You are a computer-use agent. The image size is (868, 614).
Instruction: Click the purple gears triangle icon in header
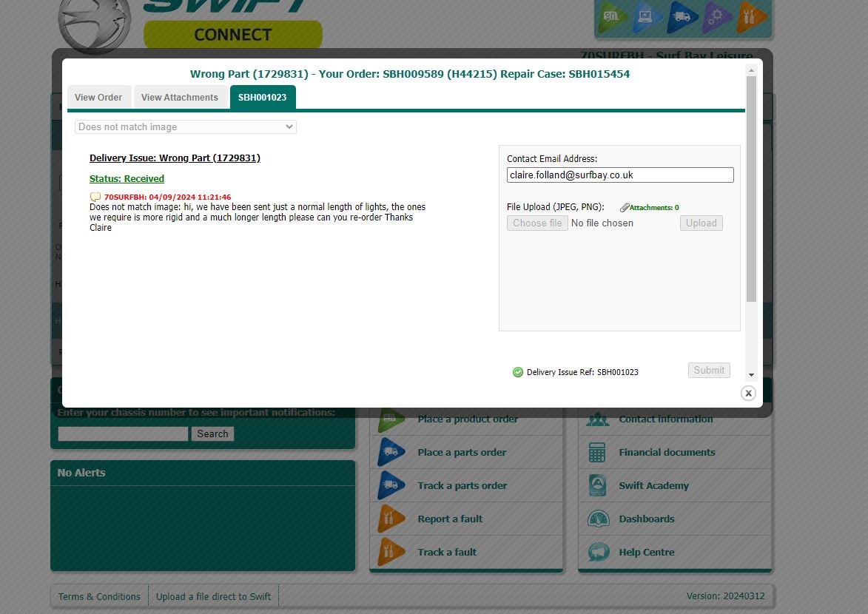click(717, 16)
